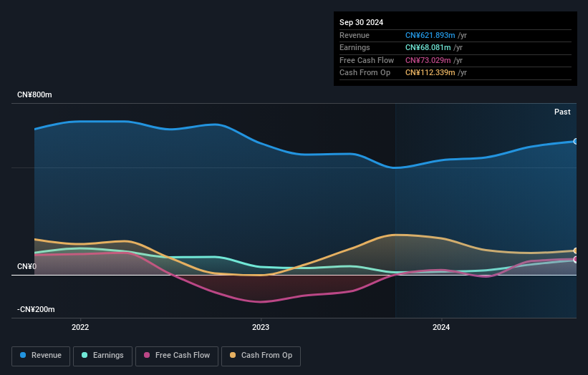Click the CN¥0 y-axis label

coord(27,266)
